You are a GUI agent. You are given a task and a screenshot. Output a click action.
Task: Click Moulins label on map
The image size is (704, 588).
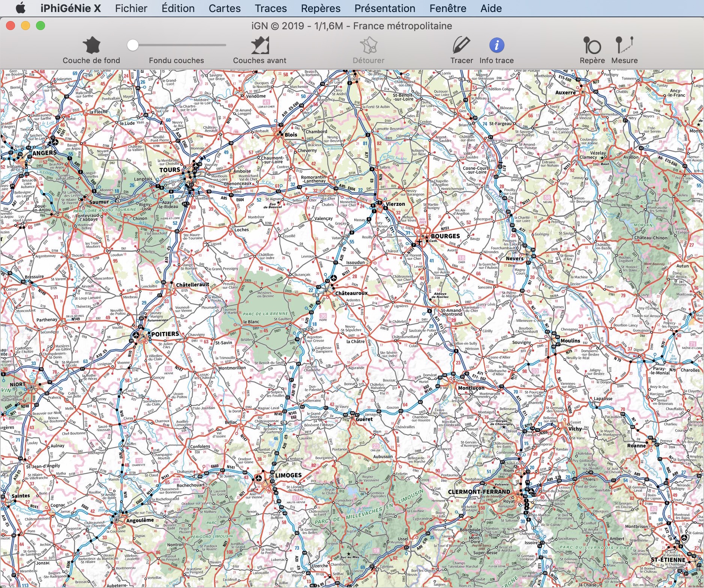tap(570, 341)
